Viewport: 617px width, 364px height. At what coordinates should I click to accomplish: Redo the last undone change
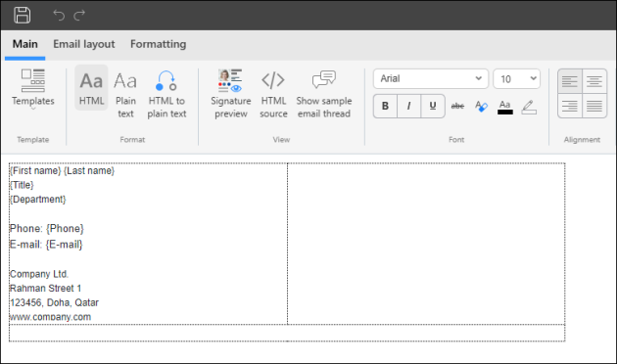(x=79, y=16)
